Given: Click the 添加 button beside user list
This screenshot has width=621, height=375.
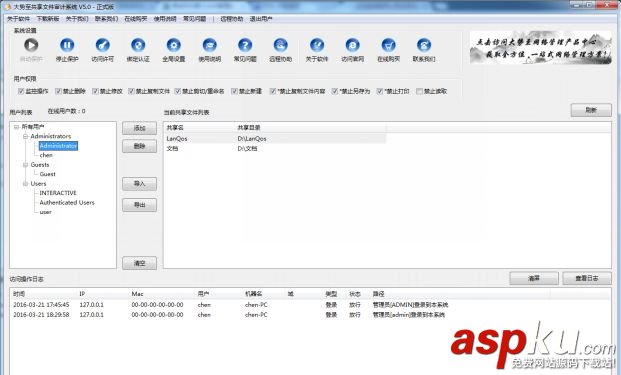Looking at the screenshot, I should click(139, 128).
